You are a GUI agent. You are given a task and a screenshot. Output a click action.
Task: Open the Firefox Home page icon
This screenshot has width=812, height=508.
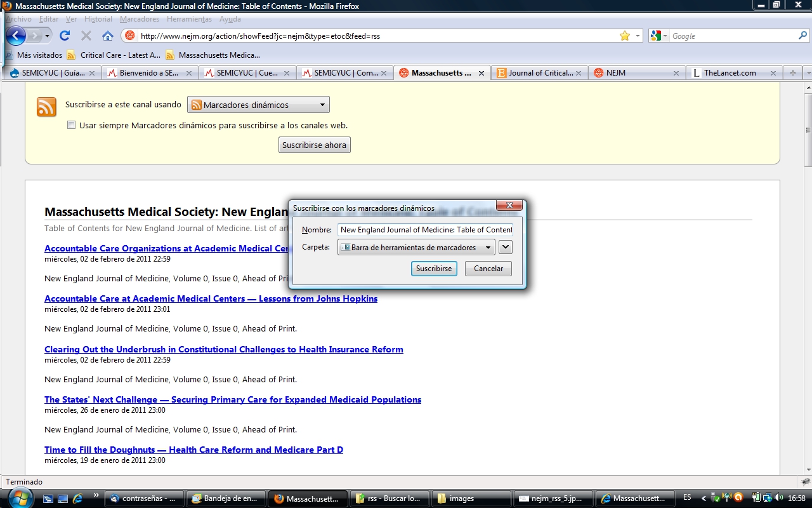click(x=108, y=36)
